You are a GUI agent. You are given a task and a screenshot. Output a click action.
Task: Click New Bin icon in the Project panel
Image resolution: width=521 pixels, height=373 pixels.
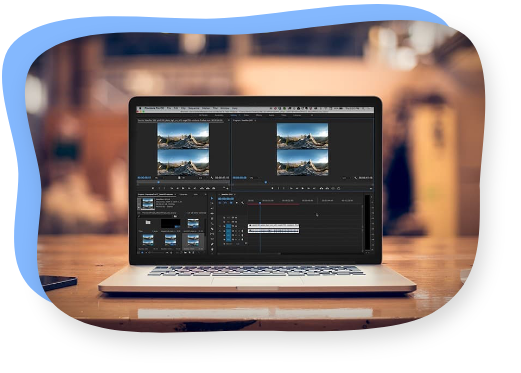185,252
